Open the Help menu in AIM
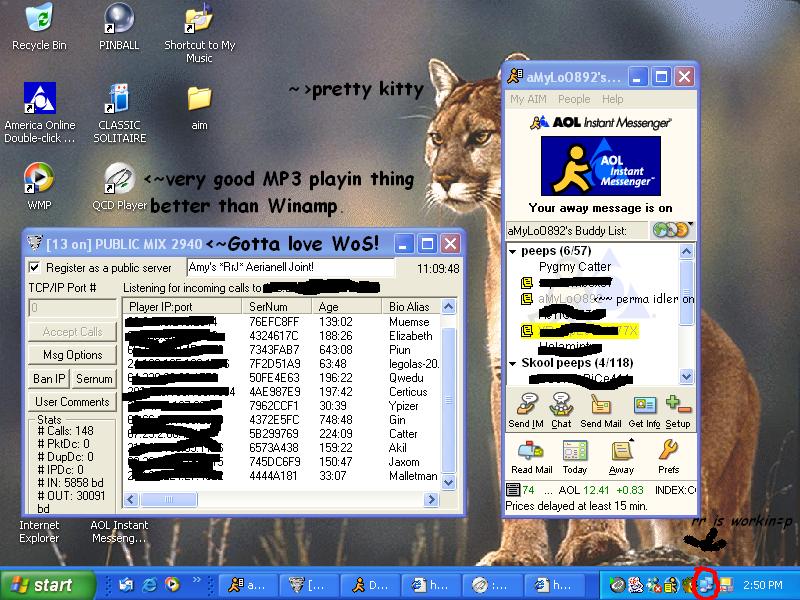The image size is (800, 600). pos(612,99)
